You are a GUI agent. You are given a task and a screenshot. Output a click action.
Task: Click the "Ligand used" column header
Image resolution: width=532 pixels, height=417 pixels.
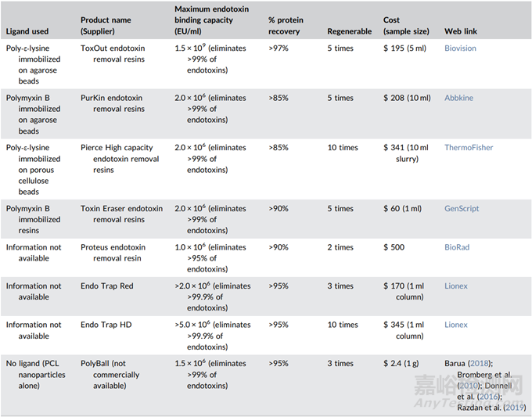point(27,31)
